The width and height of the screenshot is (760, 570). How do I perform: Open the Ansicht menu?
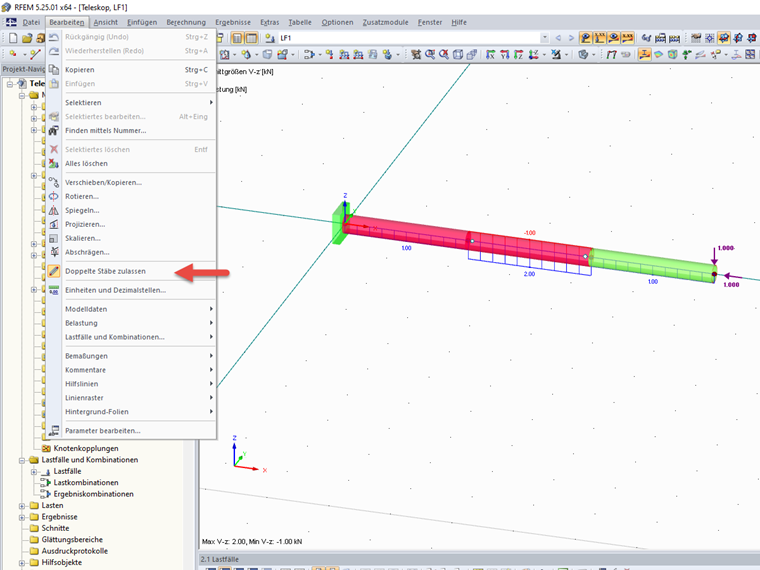(106, 22)
